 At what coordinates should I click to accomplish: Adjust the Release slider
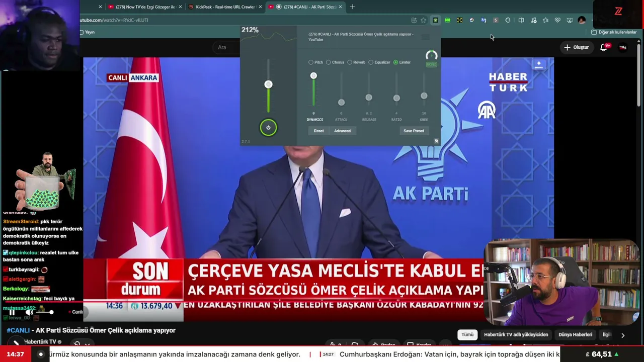click(369, 98)
